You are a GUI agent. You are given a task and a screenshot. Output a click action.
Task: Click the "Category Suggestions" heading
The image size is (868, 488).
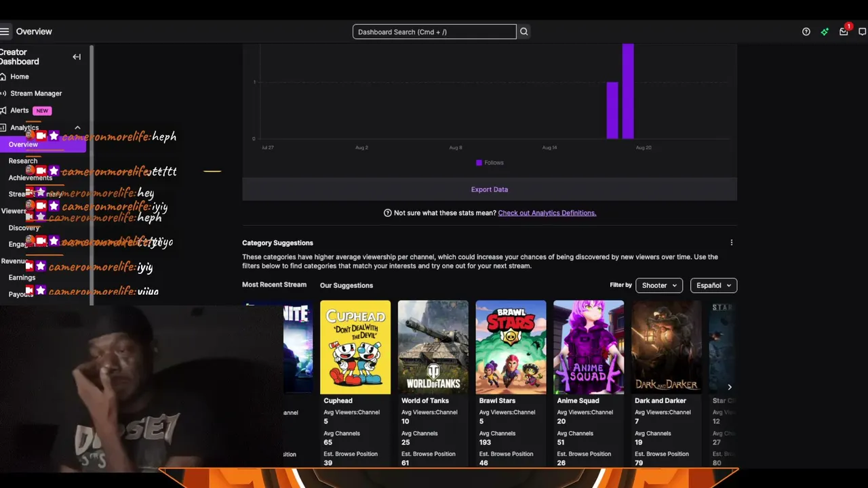(x=277, y=243)
